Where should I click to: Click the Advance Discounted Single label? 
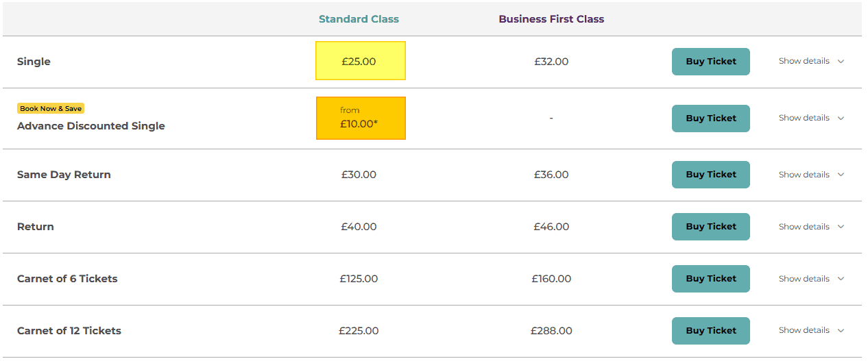point(91,126)
